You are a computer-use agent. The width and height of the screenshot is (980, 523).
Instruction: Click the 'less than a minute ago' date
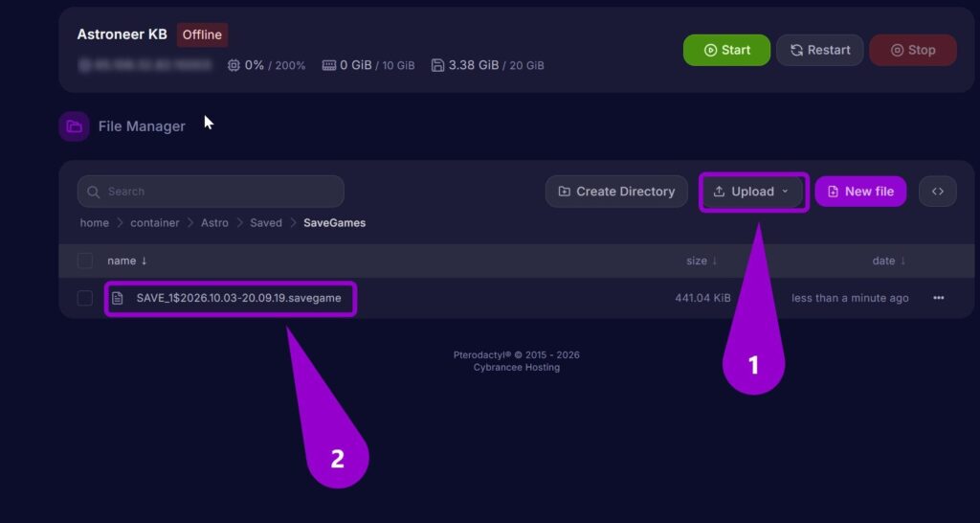[x=850, y=299]
